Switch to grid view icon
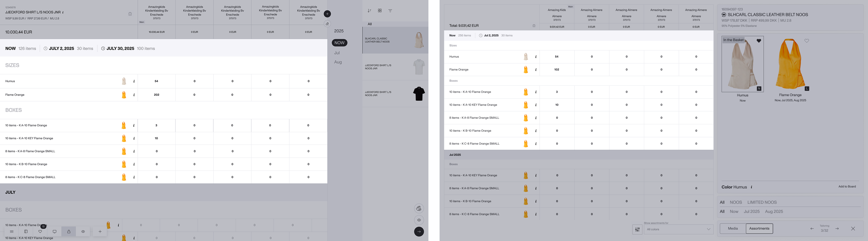868x241 pixels. click(x=380, y=11)
